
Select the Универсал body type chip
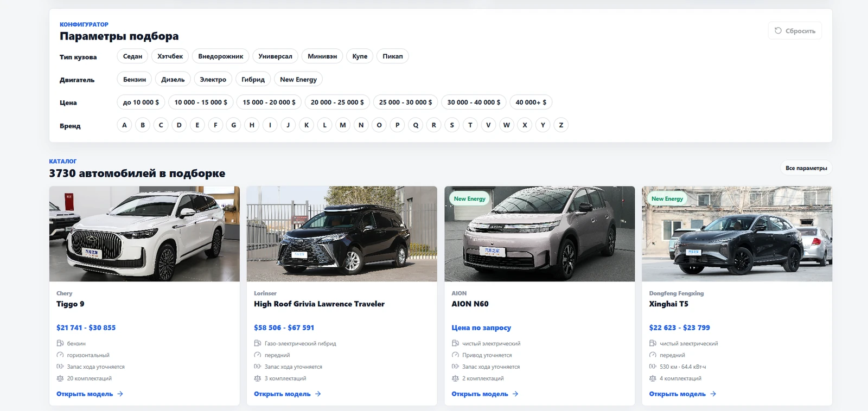pyautogui.click(x=275, y=56)
